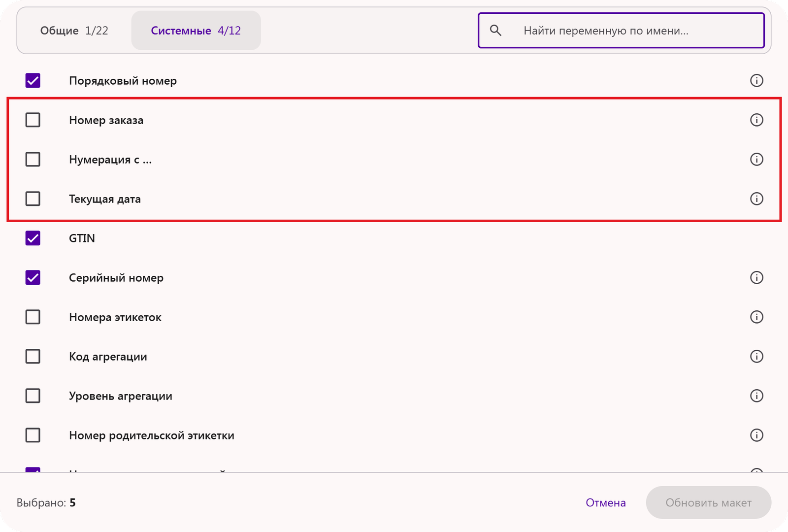The image size is (788, 532).
Task: Open info icon for Серийный номер
Action: (756, 277)
